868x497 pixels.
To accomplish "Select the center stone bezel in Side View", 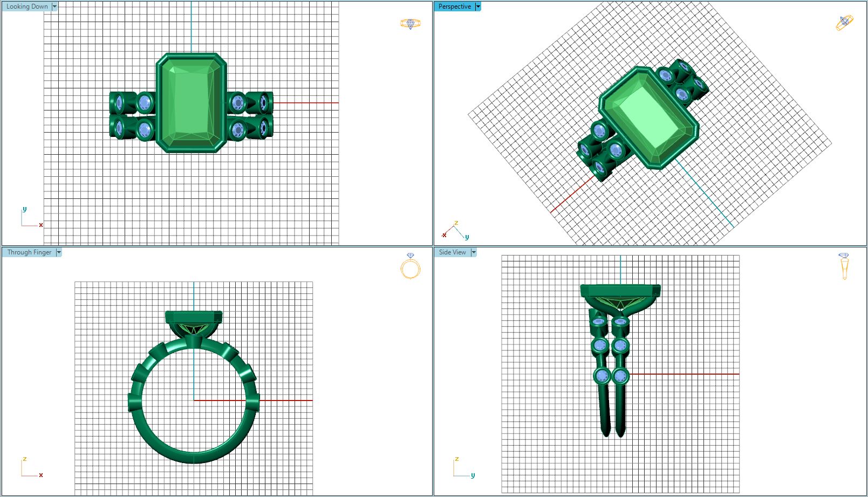I will 620,291.
